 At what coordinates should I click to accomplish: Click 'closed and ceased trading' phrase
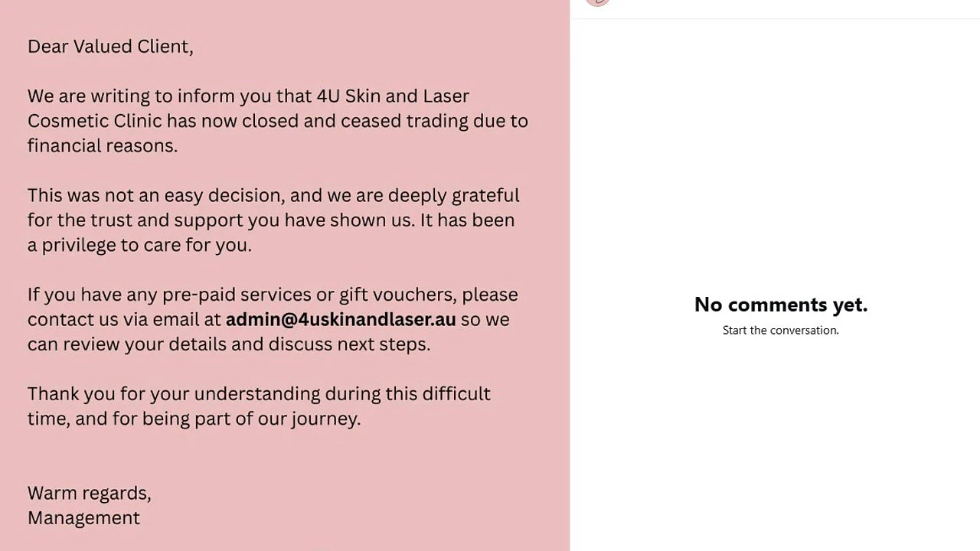(355, 121)
